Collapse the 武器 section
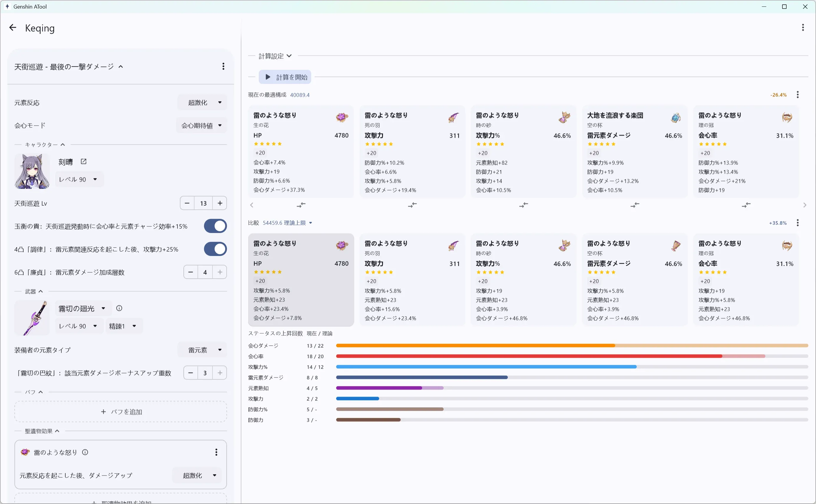This screenshot has width=816, height=504. [x=34, y=291]
